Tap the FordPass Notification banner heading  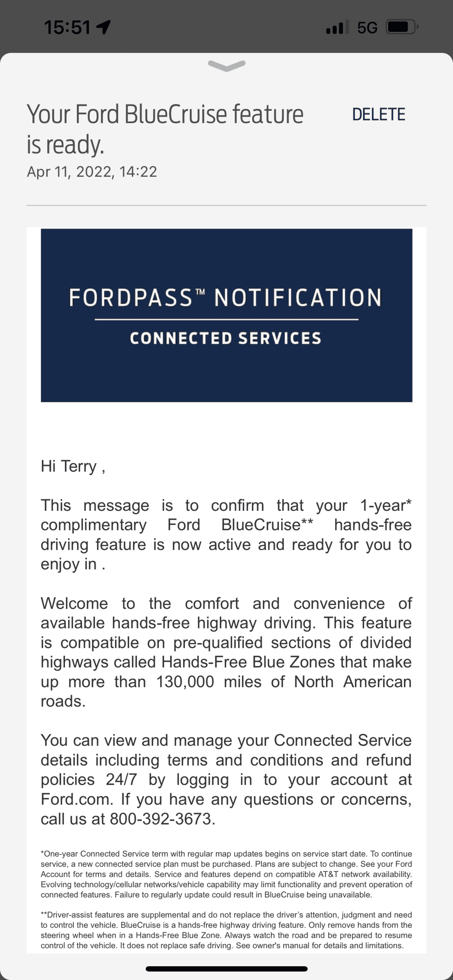(x=225, y=297)
